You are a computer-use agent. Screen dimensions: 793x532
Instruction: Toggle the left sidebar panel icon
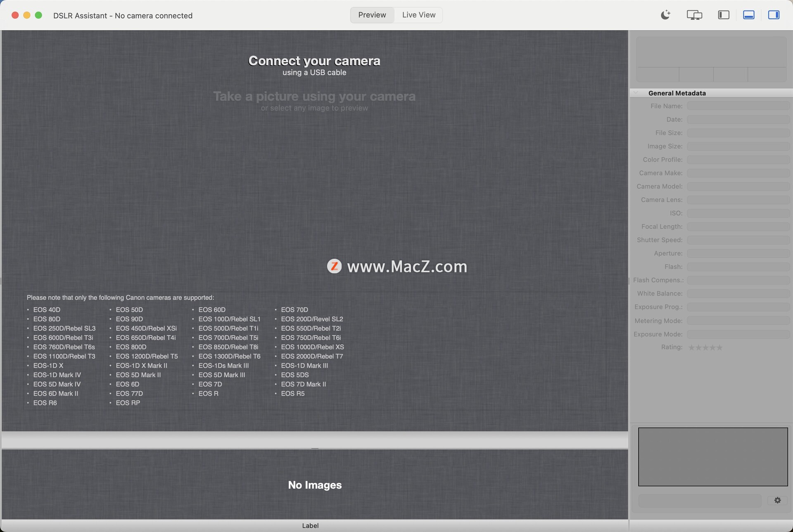[x=724, y=15]
